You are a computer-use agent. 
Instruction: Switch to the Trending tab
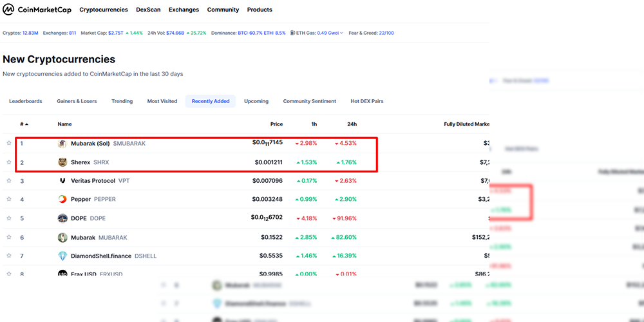pos(122,101)
